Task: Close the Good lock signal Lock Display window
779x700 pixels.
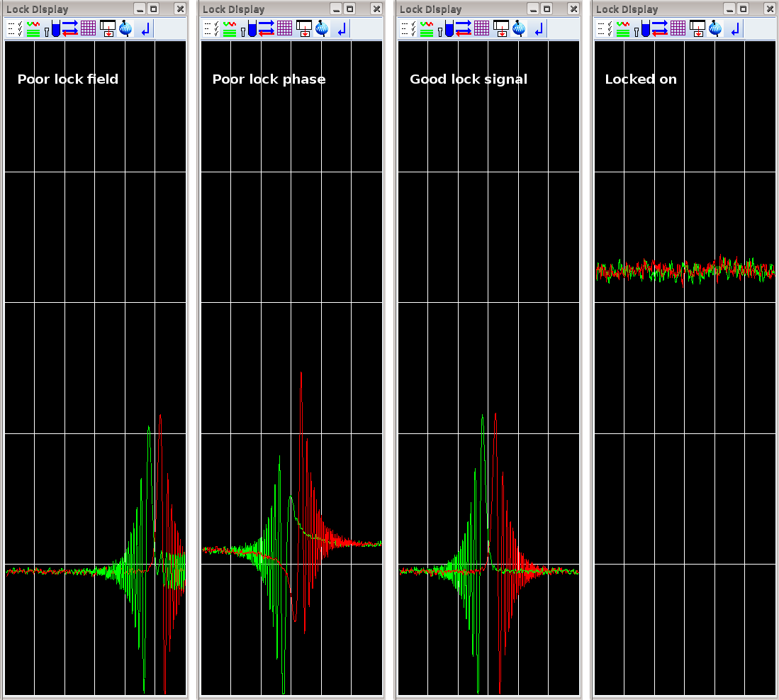Action: pyautogui.click(x=574, y=9)
